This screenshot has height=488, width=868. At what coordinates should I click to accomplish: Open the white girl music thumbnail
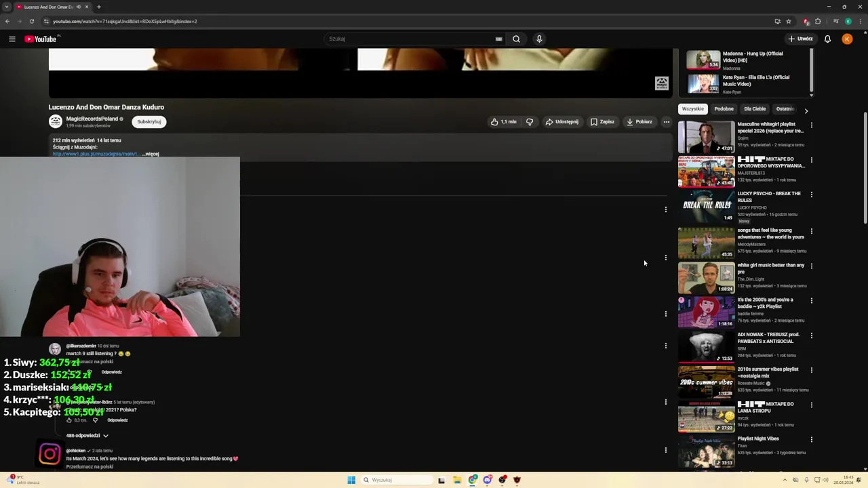click(706, 277)
